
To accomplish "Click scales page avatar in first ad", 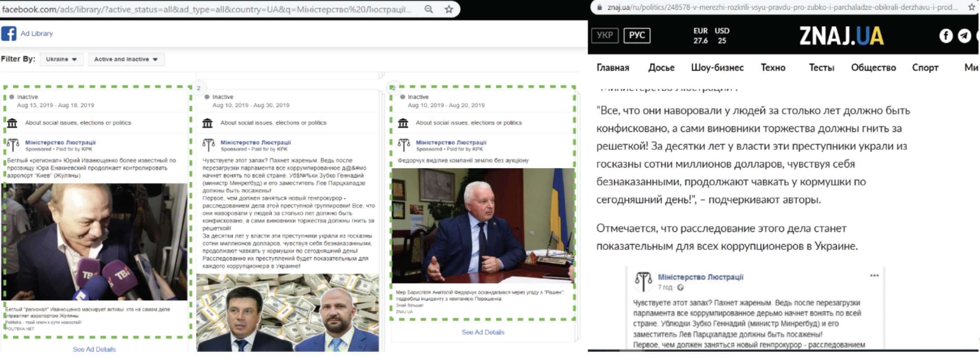I will point(13,145).
